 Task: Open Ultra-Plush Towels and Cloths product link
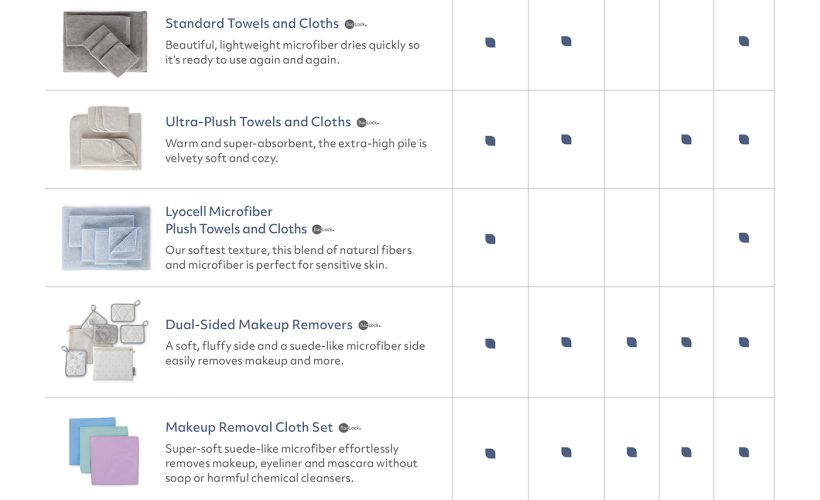click(x=258, y=122)
